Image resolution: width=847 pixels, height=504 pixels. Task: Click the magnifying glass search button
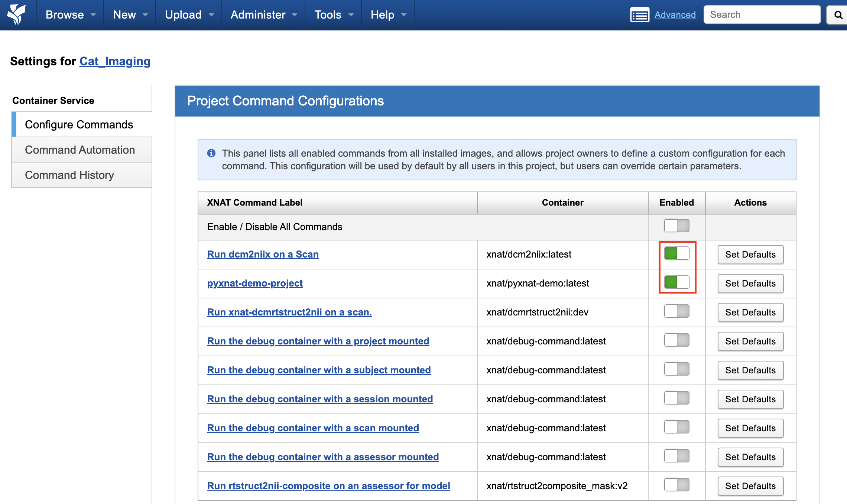[x=838, y=15]
